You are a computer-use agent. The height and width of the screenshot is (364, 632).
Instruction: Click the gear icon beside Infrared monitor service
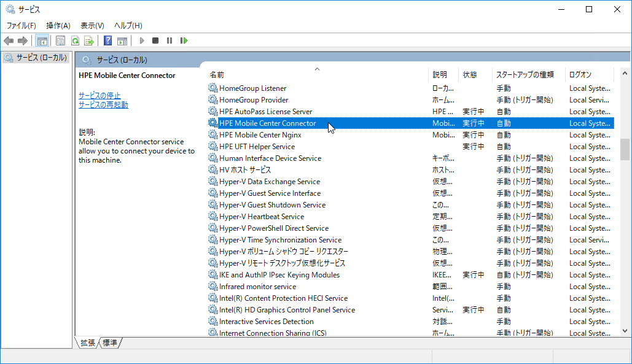point(213,286)
